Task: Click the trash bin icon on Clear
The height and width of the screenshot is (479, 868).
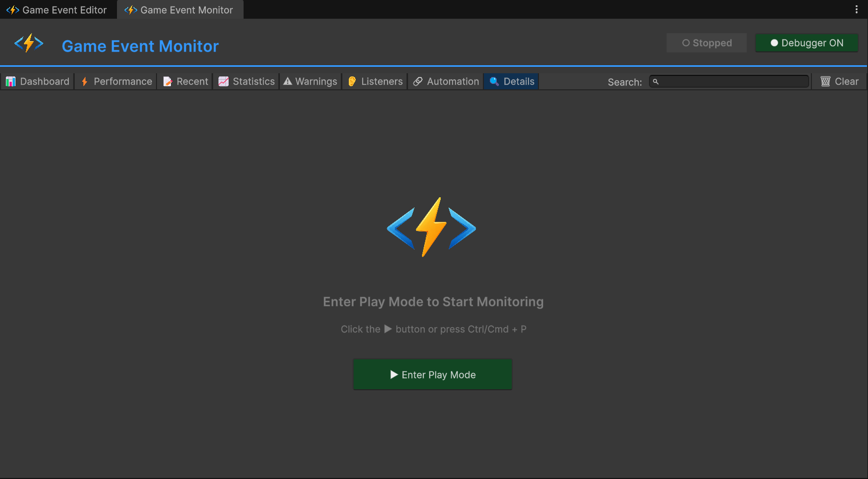Action: pos(825,81)
